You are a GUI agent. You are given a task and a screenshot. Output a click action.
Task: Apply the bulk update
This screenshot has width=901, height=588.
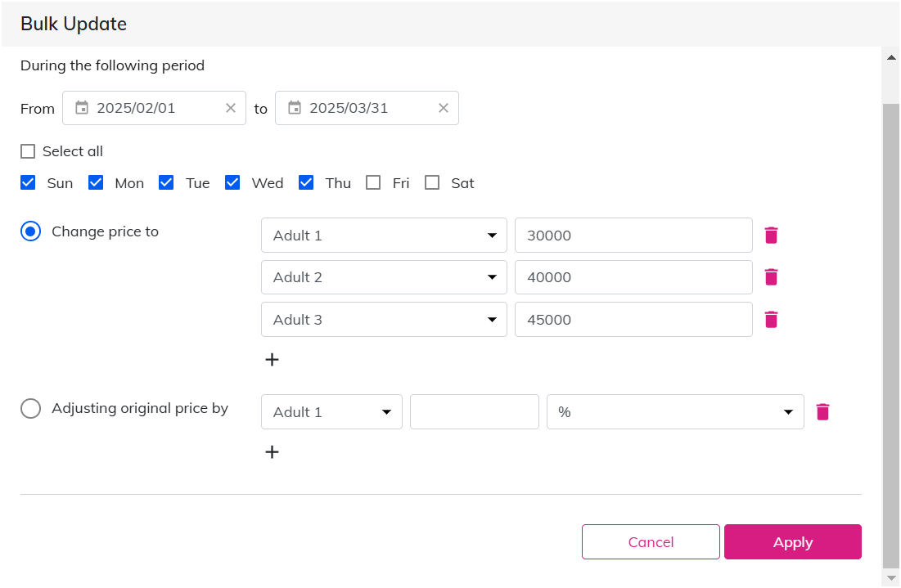[792, 541]
